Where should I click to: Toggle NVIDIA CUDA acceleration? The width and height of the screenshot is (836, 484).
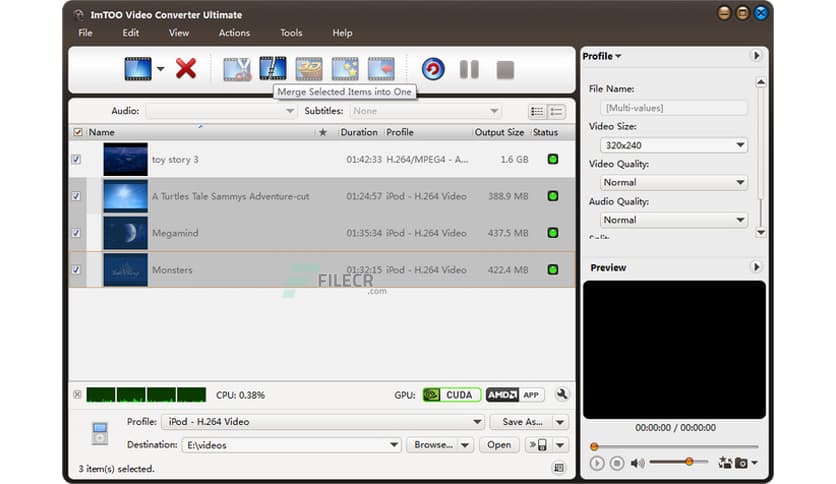tap(452, 395)
